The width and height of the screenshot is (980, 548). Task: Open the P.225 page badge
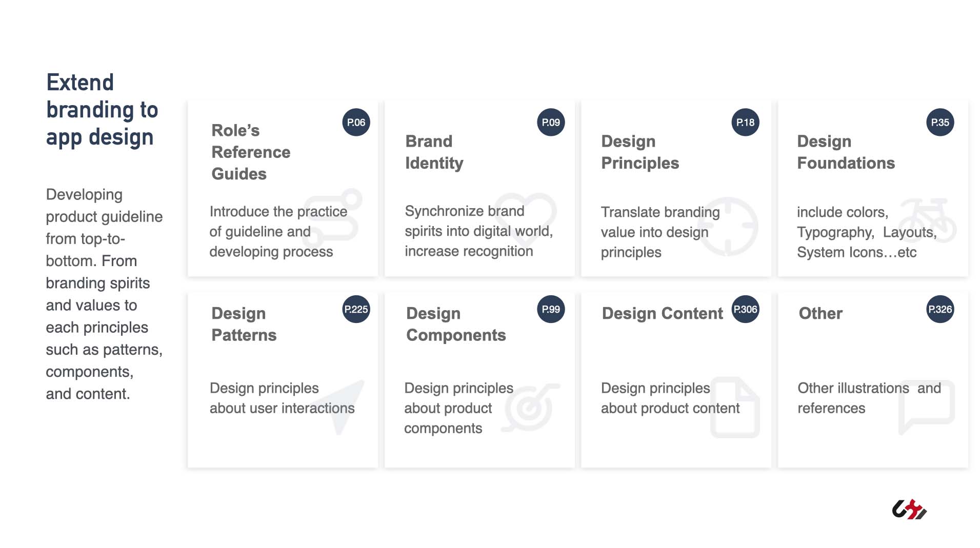[x=356, y=309]
